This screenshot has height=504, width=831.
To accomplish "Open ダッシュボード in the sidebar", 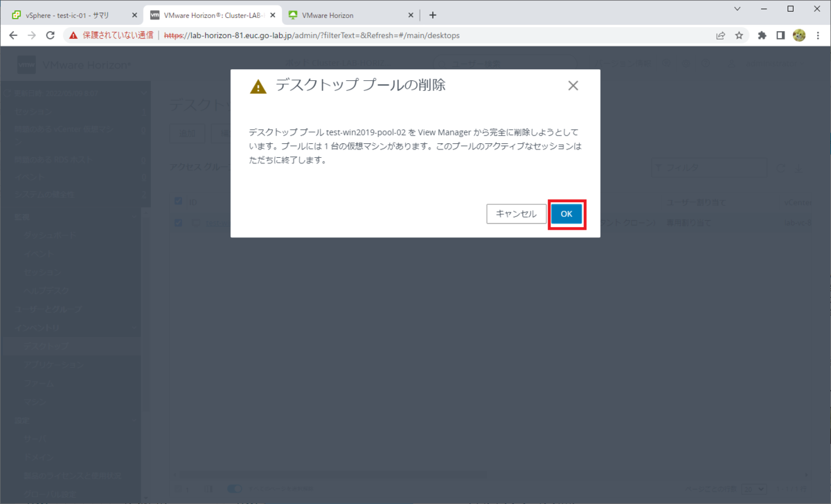I will coord(51,236).
